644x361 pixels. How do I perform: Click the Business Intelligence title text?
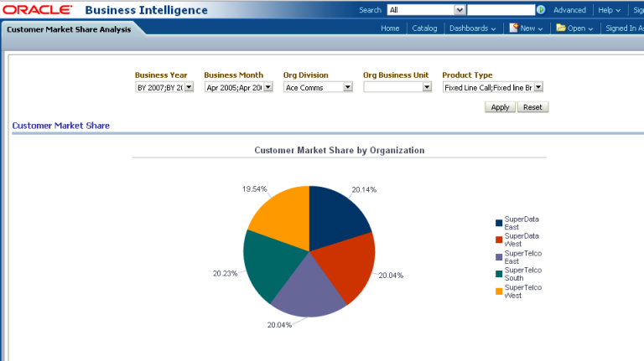(146, 10)
